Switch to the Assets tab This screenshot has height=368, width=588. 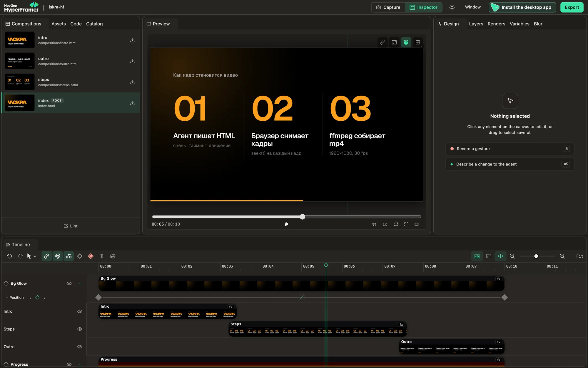(59, 24)
